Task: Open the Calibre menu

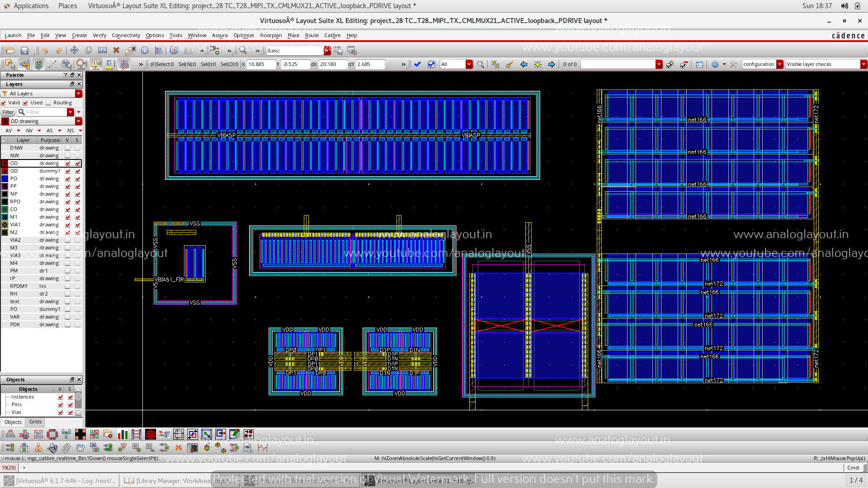Action: click(x=332, y=35)
